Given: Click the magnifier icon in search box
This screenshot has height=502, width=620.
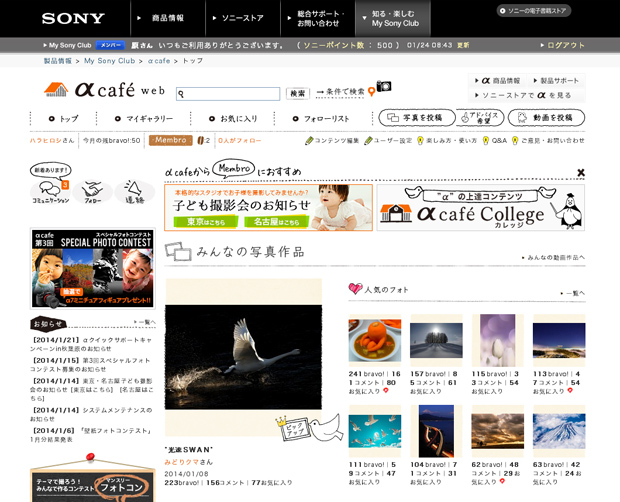Looking at the screenshot, I should [x=181, y=94].
